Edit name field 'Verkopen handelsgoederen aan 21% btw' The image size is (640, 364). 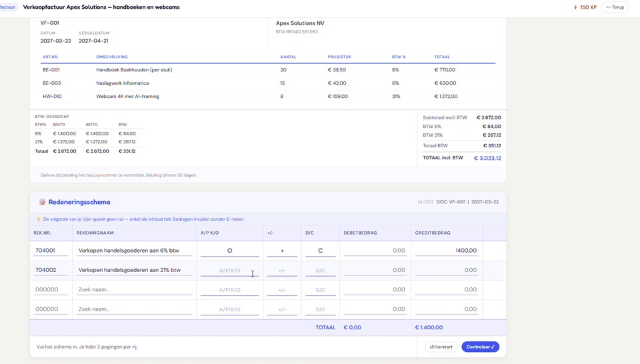coord(134,270)
